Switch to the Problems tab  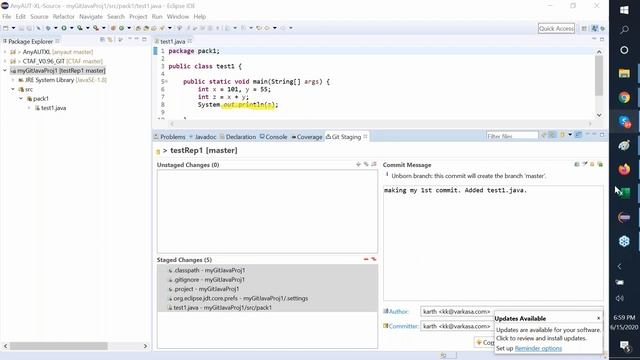tap(170, 137)
